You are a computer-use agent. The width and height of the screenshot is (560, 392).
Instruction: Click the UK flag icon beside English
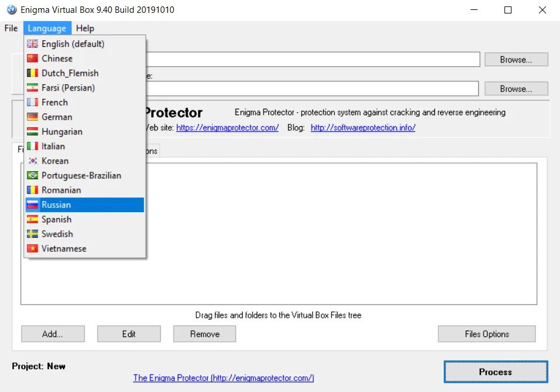[32, 44]
